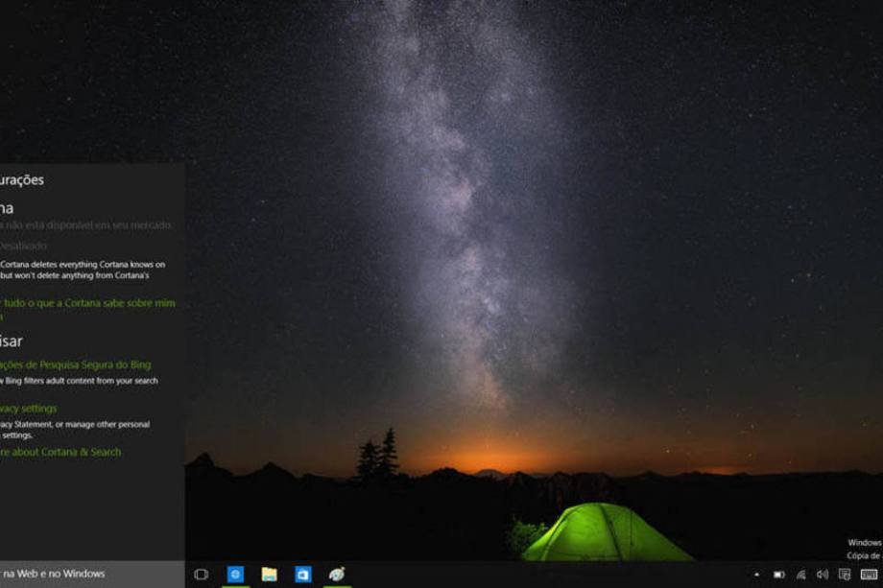Click the Cortana 'Desativado' toggle label

point(23,246)
